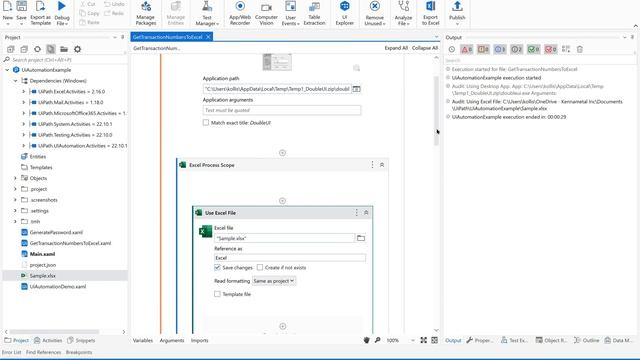This screenshot has width=640, height=360.
Task: Click refresh icon in Project panel
Action: tap(37, 49)
